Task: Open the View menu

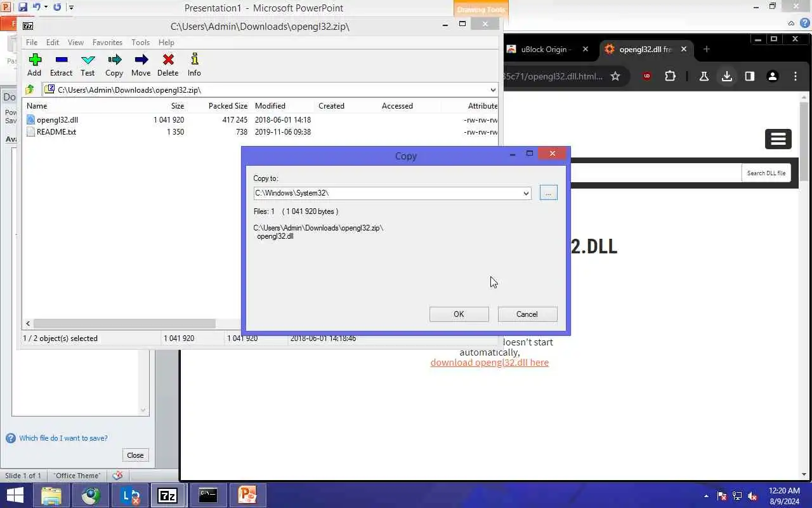Action: pyautogui.click(x=75, y=43)
